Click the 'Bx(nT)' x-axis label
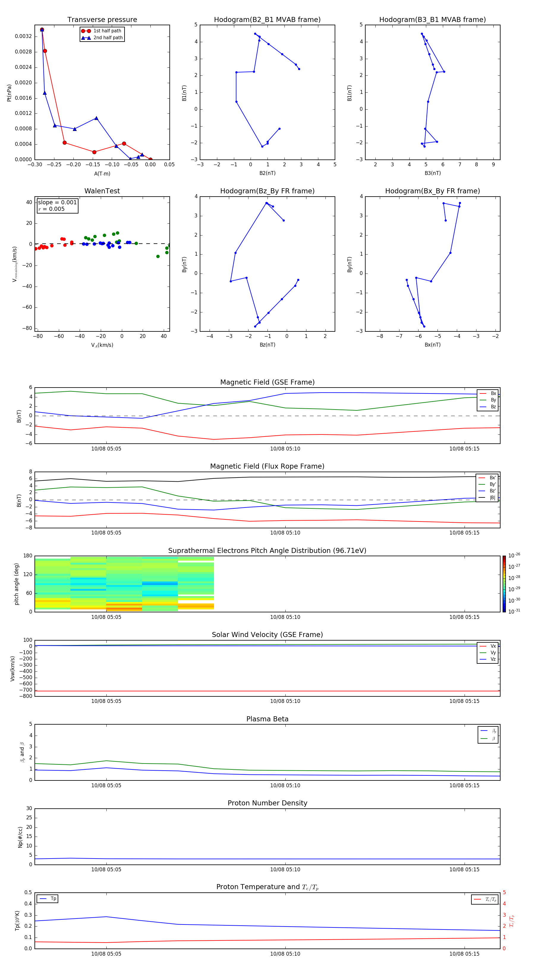This screenshot has height=980, width=535. click(432, 345)
